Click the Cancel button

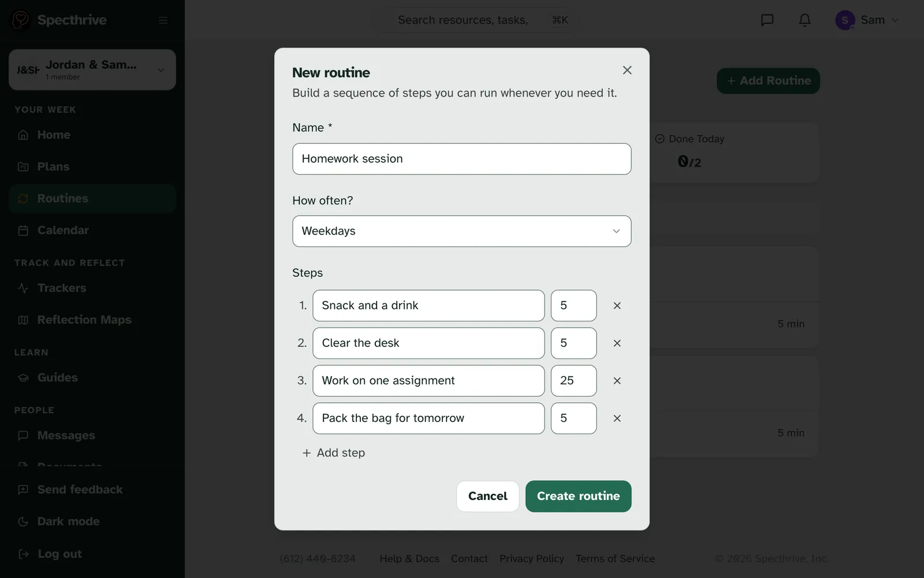coord(487,496)
